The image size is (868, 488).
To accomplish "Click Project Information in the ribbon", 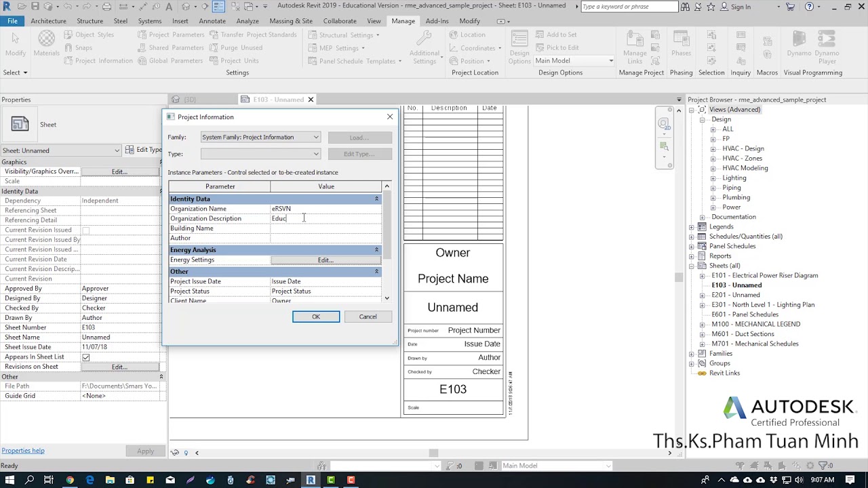I will (98, 60).
